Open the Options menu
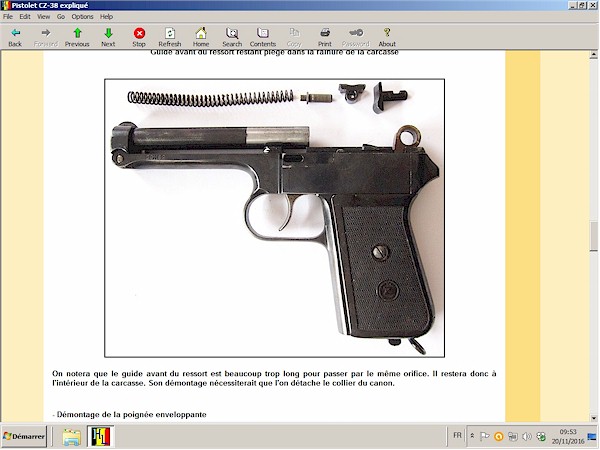600x450 pixels. 82,17
